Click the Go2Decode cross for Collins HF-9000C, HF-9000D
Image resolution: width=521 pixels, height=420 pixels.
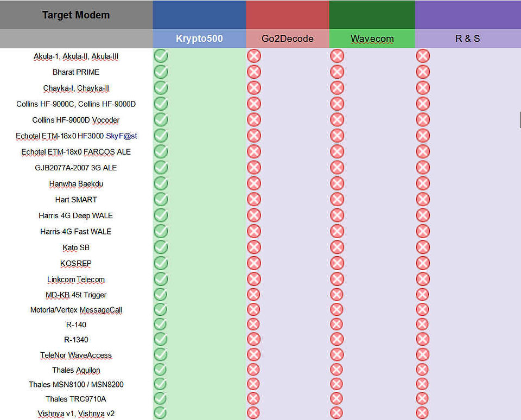tap(254, 104)
